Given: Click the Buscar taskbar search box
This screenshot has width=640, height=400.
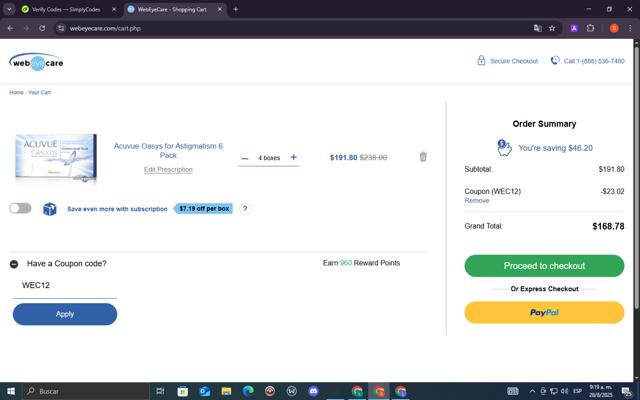Looking at the screenshot, I should pyautogui.click(x=86, y=391).
